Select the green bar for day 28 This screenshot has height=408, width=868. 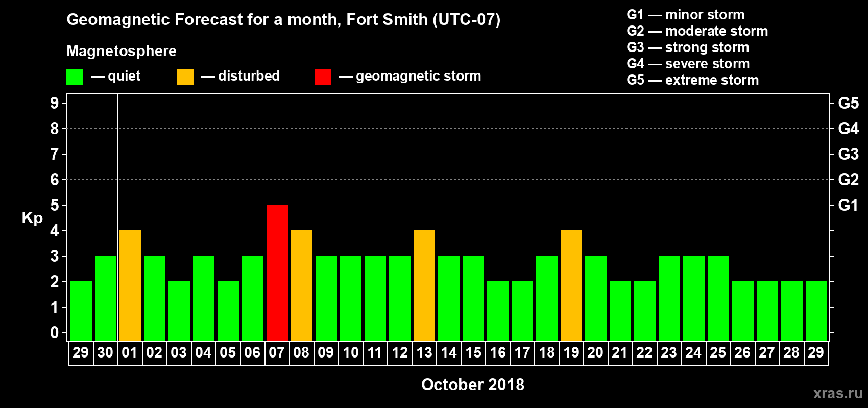pyautogui.click(x=792, y=311)
